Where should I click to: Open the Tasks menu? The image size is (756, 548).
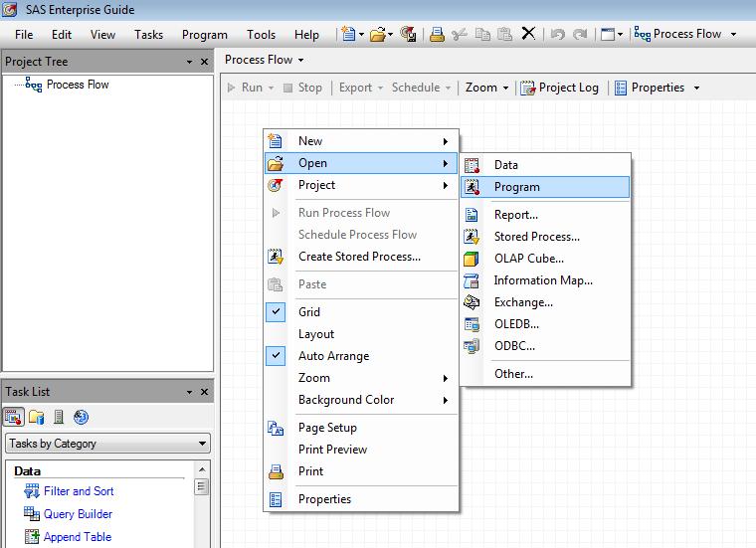click(148, 35)
